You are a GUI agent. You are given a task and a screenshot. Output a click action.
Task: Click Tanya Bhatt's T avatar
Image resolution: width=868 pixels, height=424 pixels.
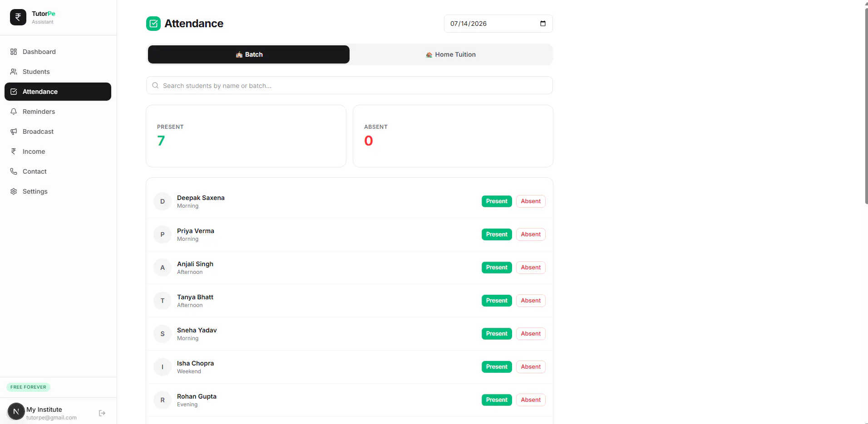tap(163, 301)
